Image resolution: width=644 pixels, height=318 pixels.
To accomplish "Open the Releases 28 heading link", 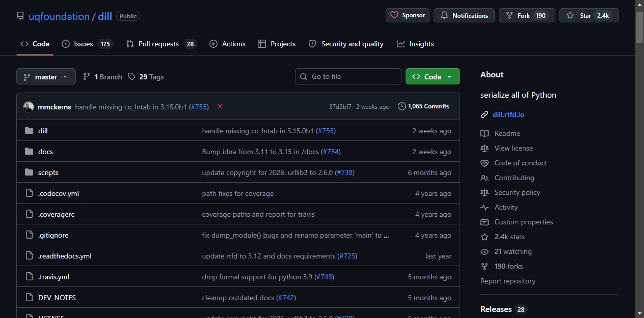I will click(x=504, y=309).
